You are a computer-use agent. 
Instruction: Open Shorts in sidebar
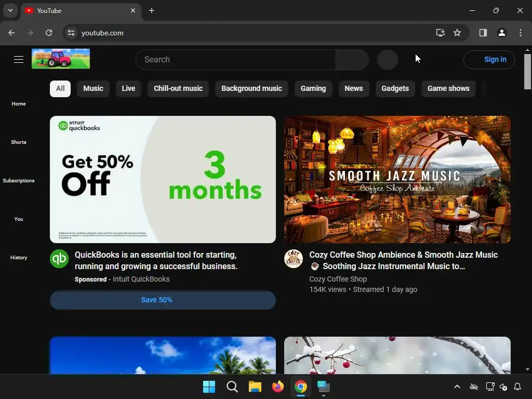[19, 142]
